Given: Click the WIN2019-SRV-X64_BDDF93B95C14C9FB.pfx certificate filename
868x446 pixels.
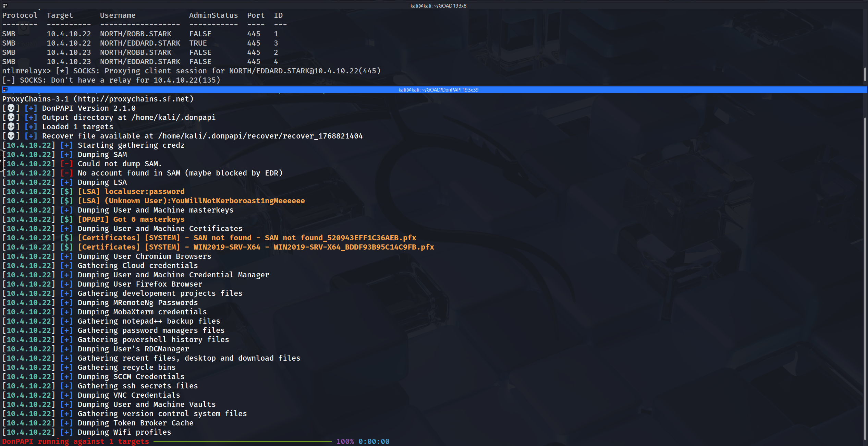Looking at the screenshot, I should 353,247.
